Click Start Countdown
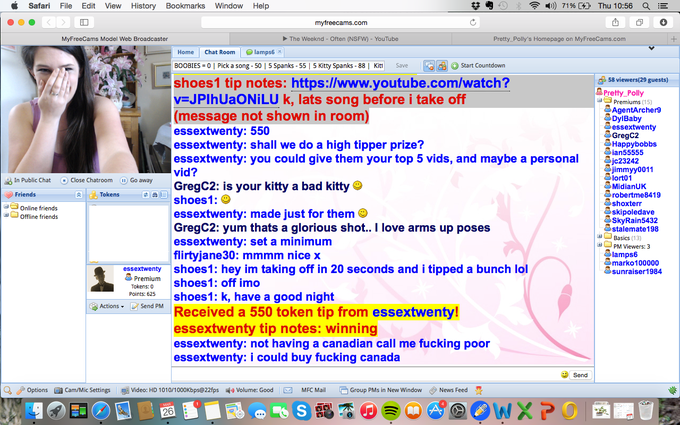 click(478, 65)
